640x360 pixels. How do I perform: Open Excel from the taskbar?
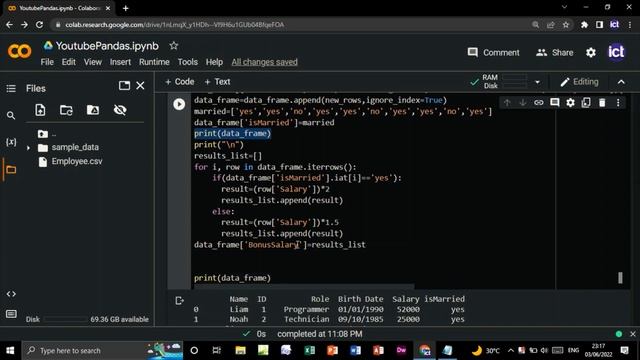click(309, 350)
